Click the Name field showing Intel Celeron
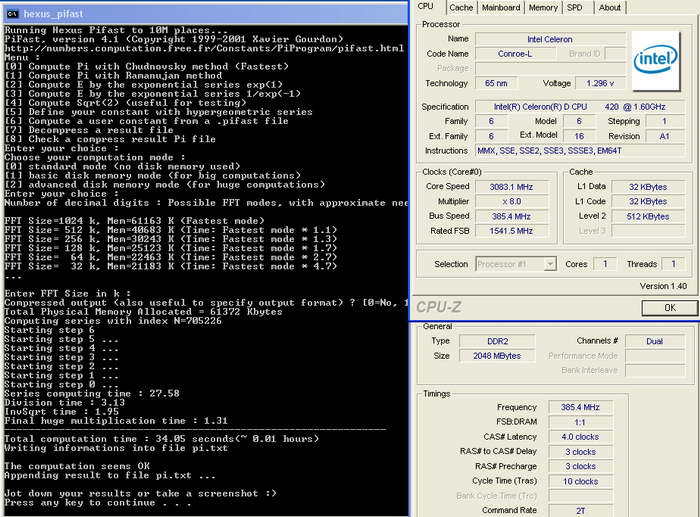 (x=550, y=39)
